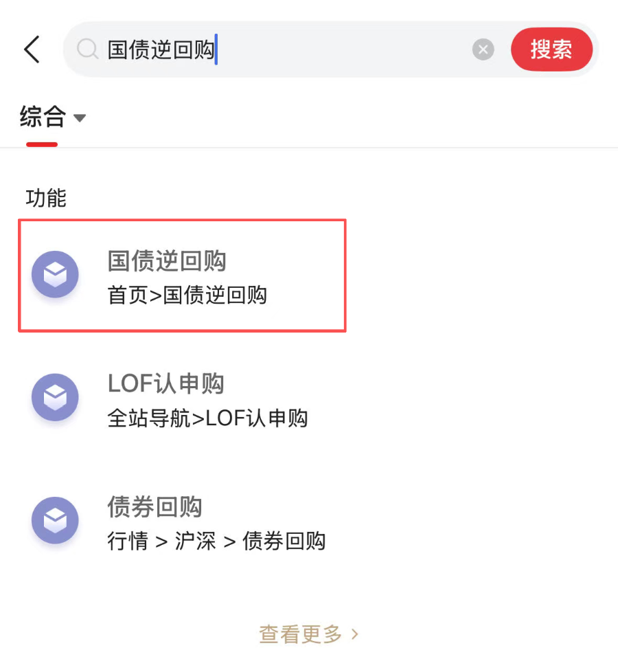This screenshot has height=672, width=618.
Task: Click the purple icon beside 国债逆回购 result
Action: 55,275
